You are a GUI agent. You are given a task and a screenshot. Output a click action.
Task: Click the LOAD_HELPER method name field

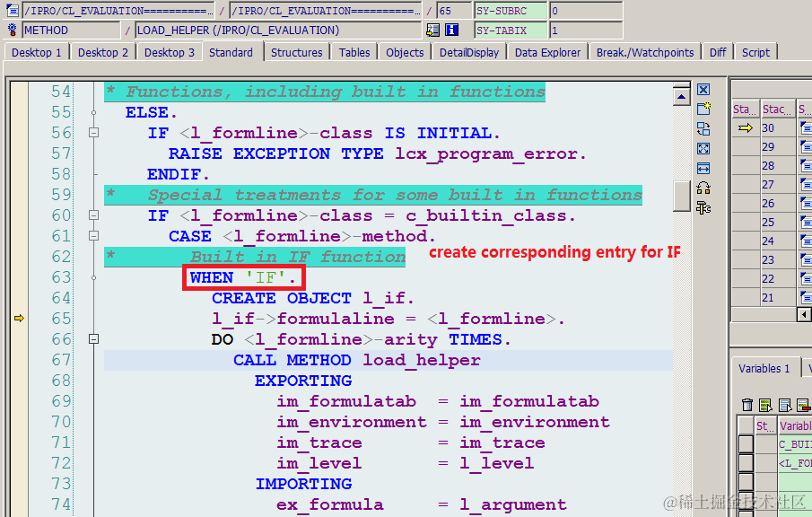278,30
